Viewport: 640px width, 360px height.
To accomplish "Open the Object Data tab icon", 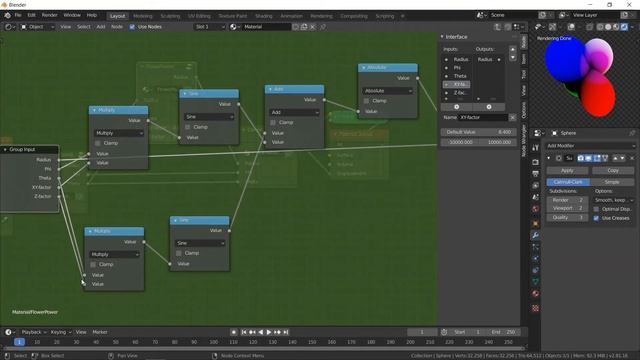I will coord(536,282).
